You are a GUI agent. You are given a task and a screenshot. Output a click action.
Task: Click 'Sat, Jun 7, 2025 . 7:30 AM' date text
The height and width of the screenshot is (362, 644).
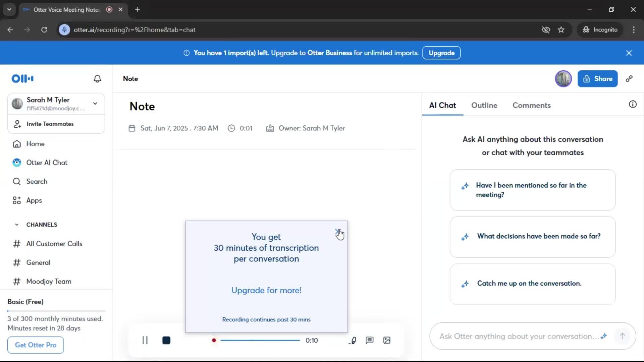click(x=179, y=128)
